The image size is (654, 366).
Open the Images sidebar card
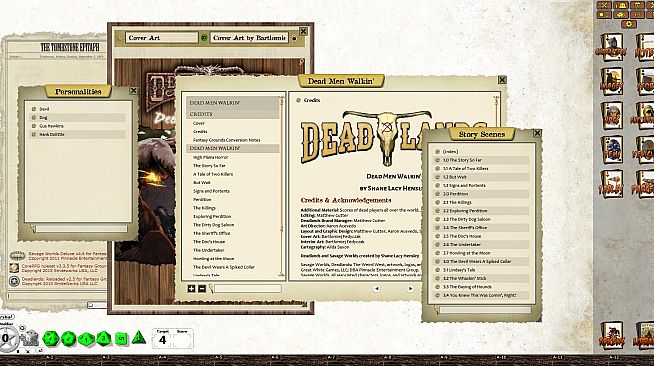pyautogui.click(x=611, y=82)
